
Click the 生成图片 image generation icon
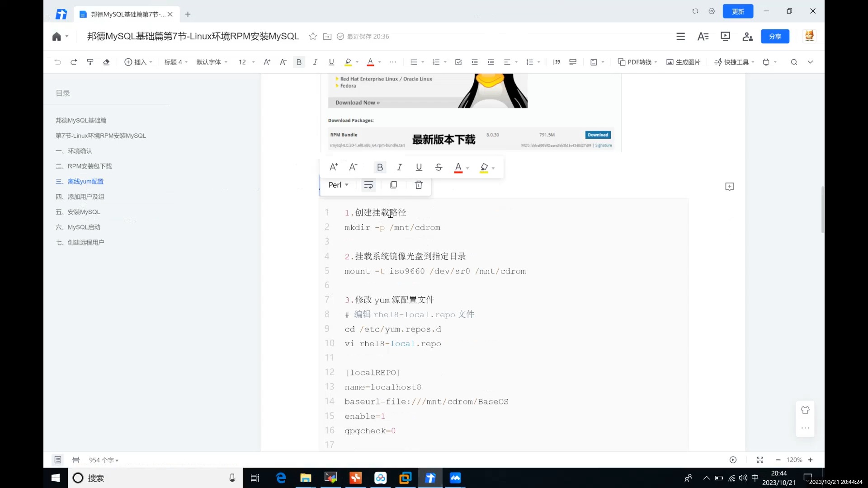683,62
